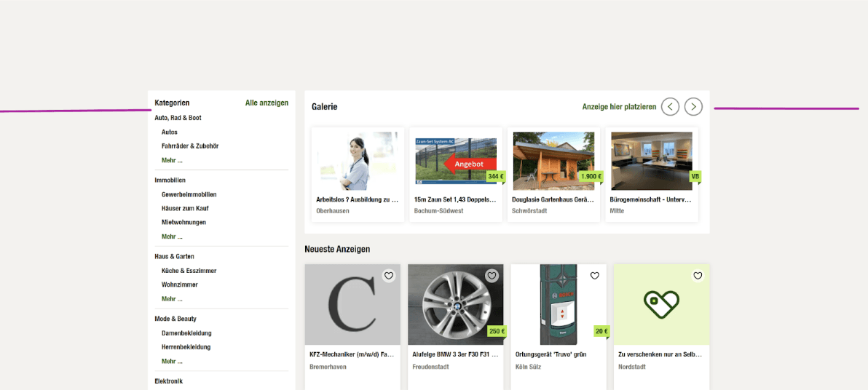Open the Autos category
This screenshot has width=868, height=390.
coord(170,132)
